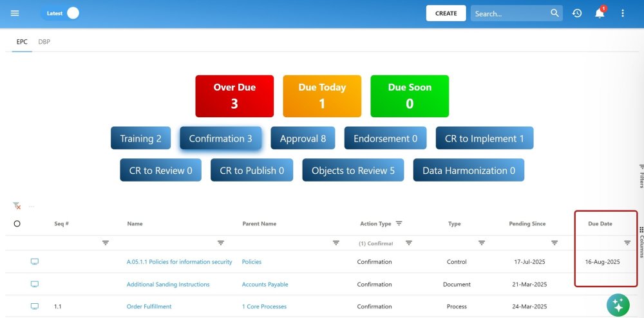Sort by the Pending Since column header
Viewport: 644px width, 318px height.
click(x=527, y=223)
